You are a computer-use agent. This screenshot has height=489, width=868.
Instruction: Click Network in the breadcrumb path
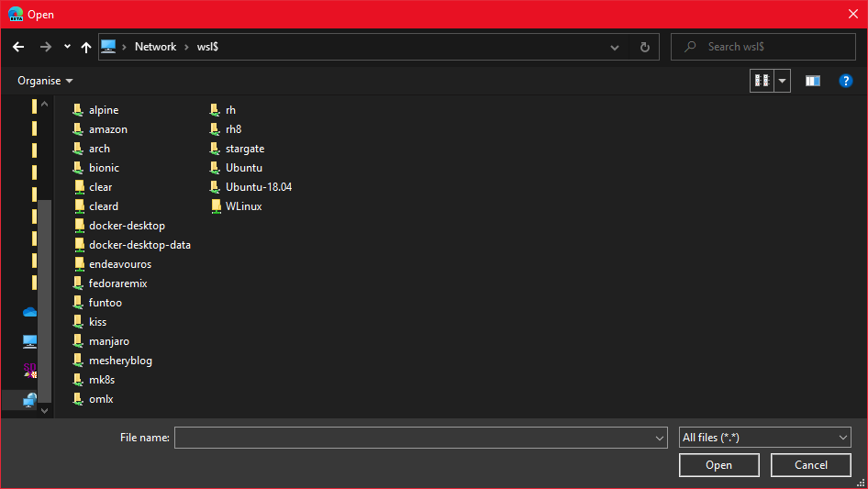156,47
